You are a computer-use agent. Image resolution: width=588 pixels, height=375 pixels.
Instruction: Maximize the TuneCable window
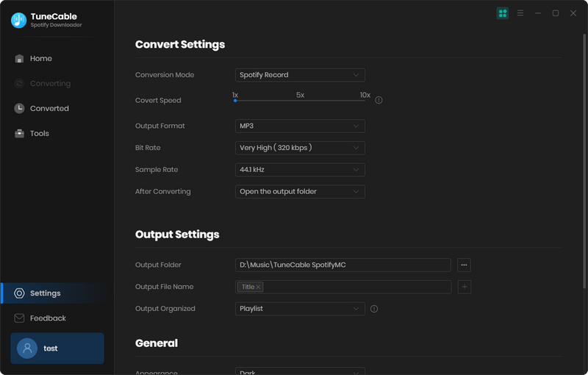pyautogui.click(x=556, y=13)
